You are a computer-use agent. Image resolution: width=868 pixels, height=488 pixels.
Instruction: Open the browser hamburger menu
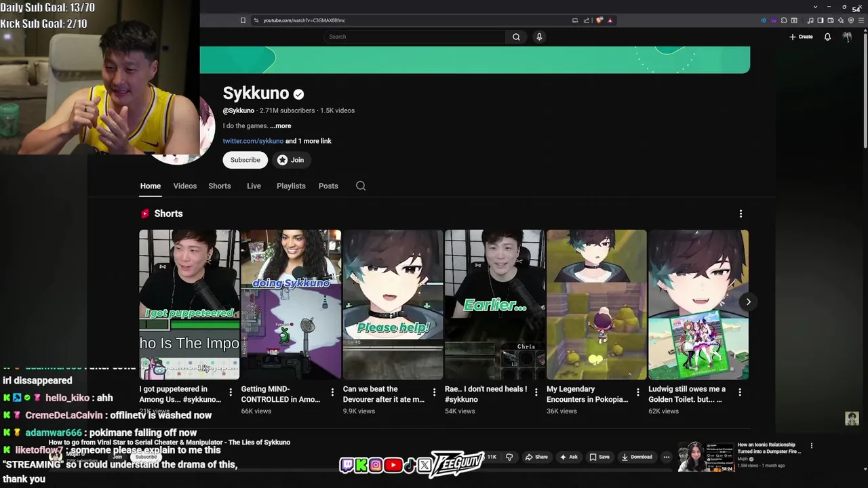click(x=861, y=20)
